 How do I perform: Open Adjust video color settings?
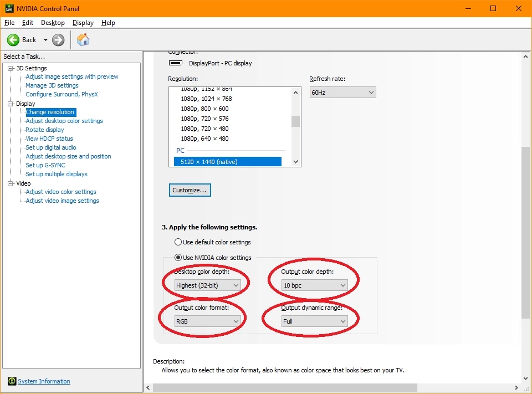tap(61, 192)
